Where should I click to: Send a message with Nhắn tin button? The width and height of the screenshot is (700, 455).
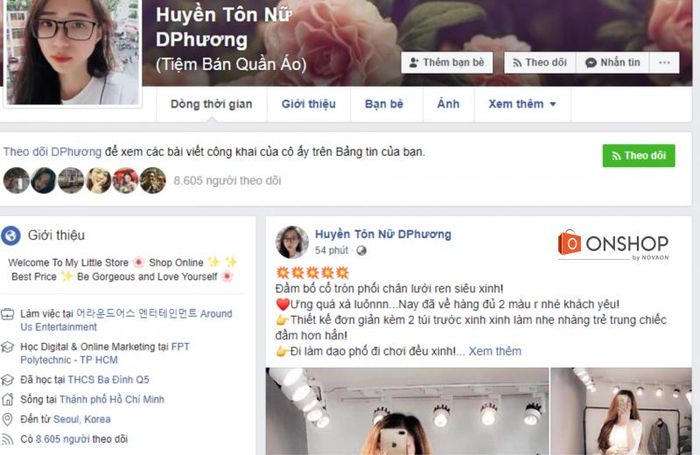point(613,63)
